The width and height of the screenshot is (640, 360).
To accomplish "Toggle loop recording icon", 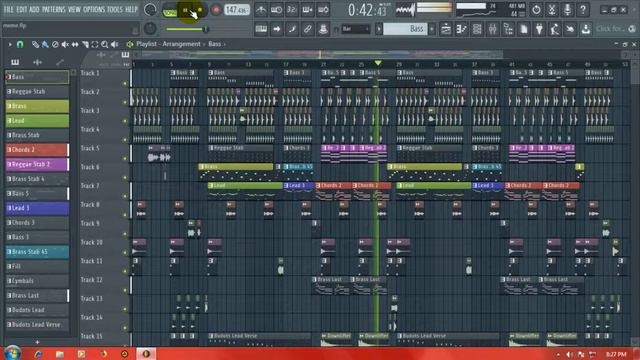I will click(323, 10).
